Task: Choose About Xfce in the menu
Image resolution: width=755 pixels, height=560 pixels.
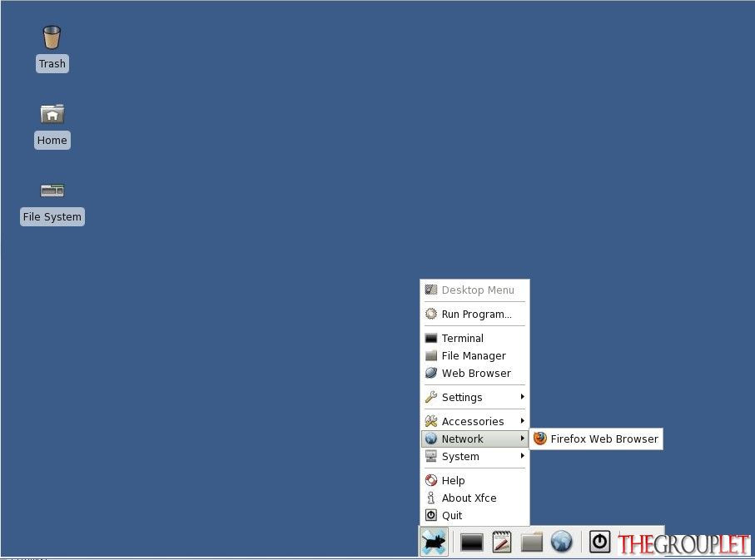Action: 474,498
